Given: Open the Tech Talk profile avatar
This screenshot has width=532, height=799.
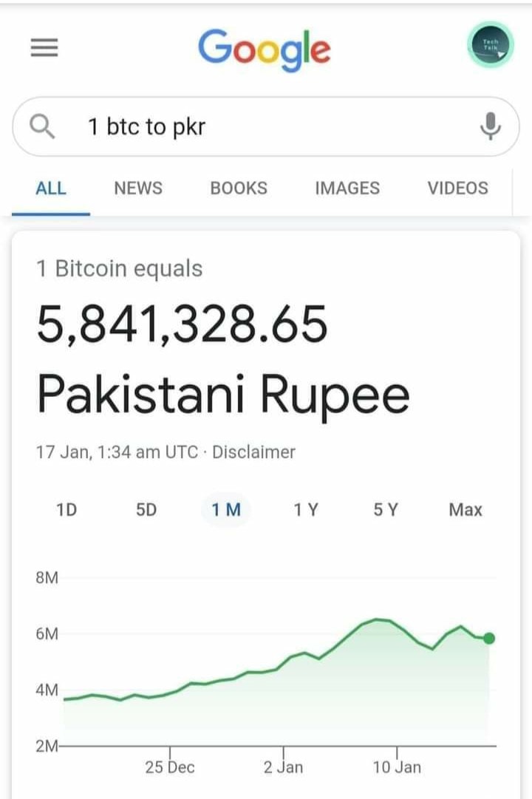Looking at the screenshot, I should (x=490, y=45).
